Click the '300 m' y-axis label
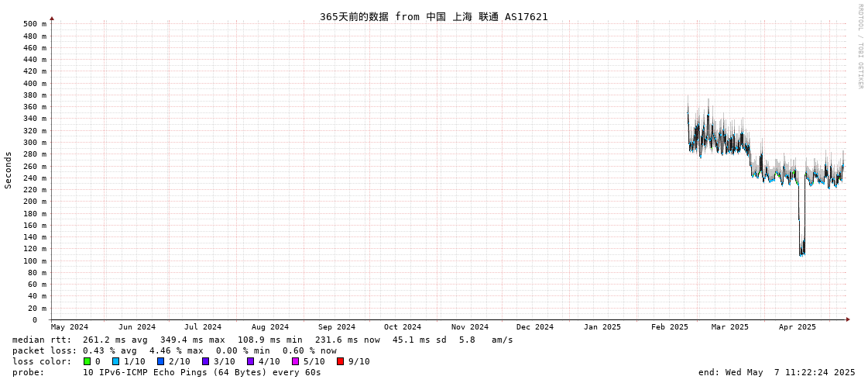Screen dimensions: 868x383 pos(35,143)
